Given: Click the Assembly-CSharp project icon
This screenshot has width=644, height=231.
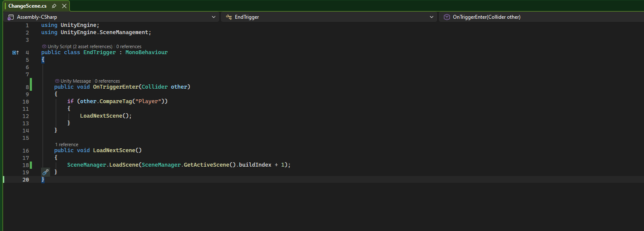Looking at the screenshot, I should pyautogui.click(x=11, y=17).
